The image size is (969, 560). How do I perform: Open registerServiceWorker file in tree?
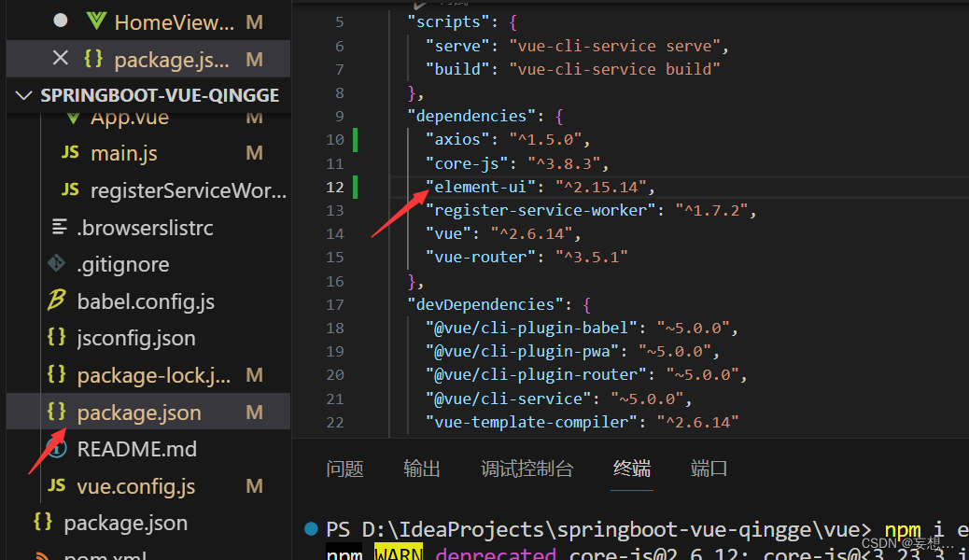[189, 191]
